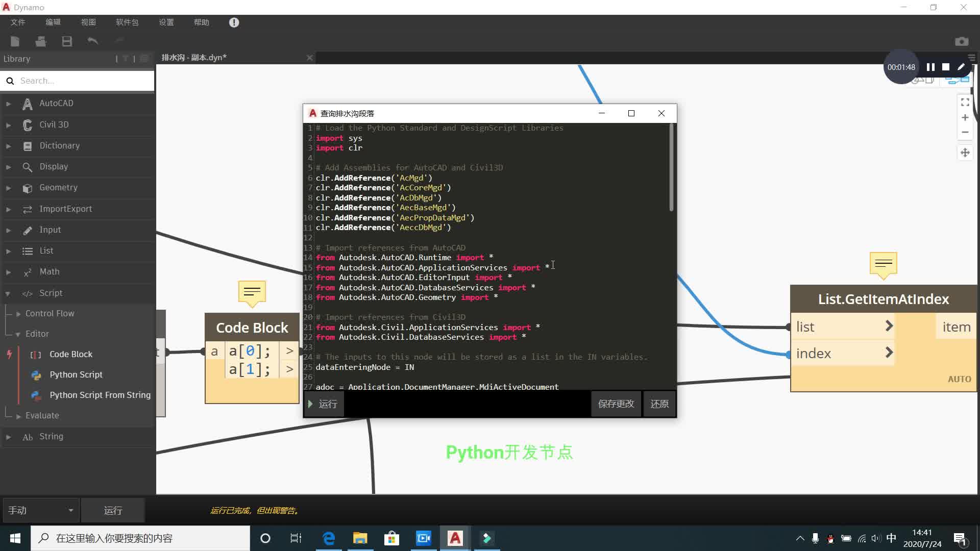The width and height of the screenshot is (980, 551).
Task: Select the 排水沟 - 副本.dyn tab
Action: [x=194, y=57]
